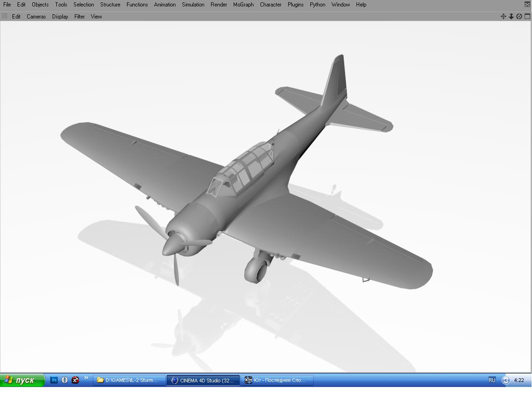
Task: Open the Simulation menu
Action: 193,5
